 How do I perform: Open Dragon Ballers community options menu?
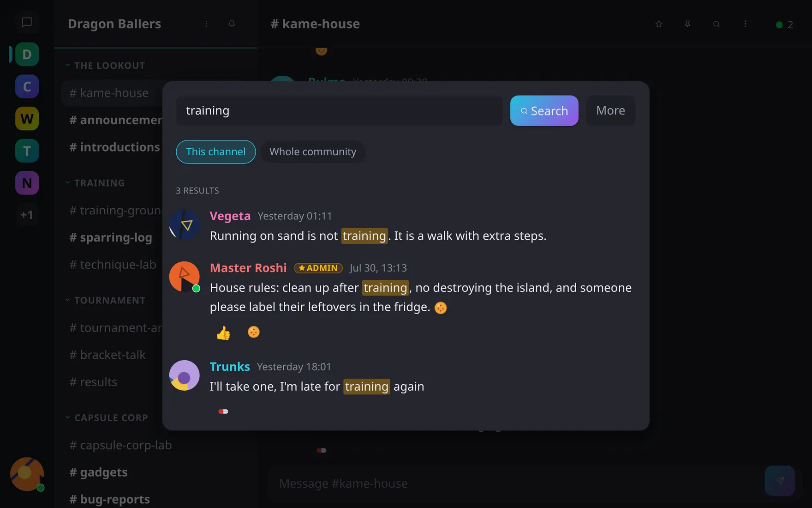click(206, 24)
